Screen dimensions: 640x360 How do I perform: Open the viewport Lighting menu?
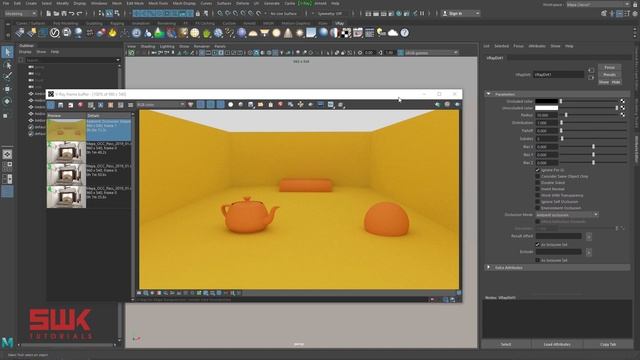(x=167, y=47)
